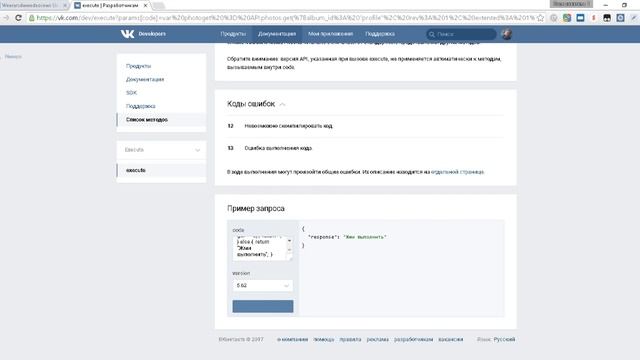The image size is (640, 360).
Task: Click the Chrome profile badge at top right
Action: [x=571, y=4]
